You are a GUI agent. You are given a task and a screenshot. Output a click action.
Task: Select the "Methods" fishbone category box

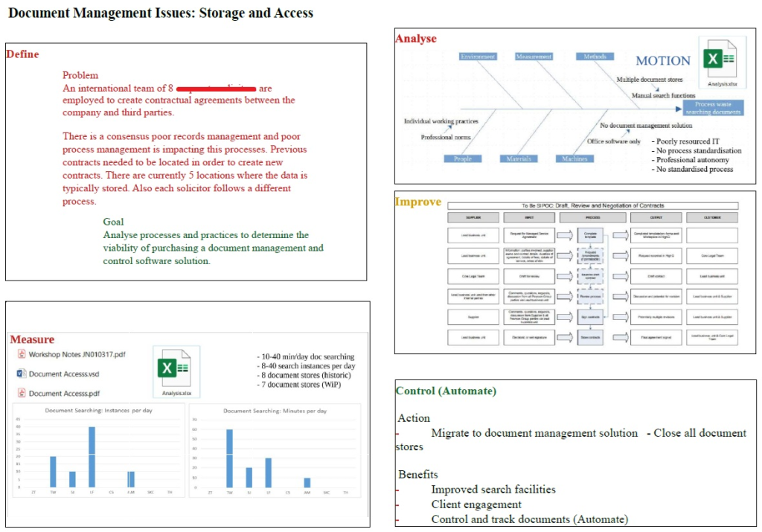coord(595,57)
